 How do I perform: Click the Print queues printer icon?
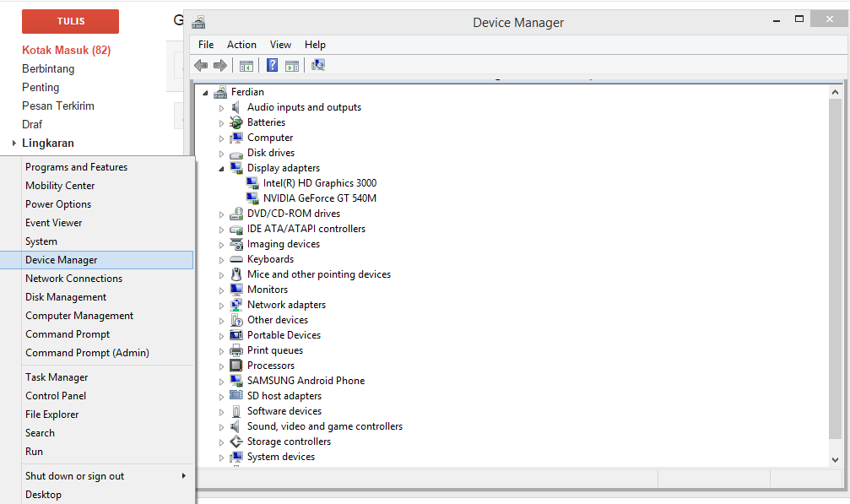236,350
